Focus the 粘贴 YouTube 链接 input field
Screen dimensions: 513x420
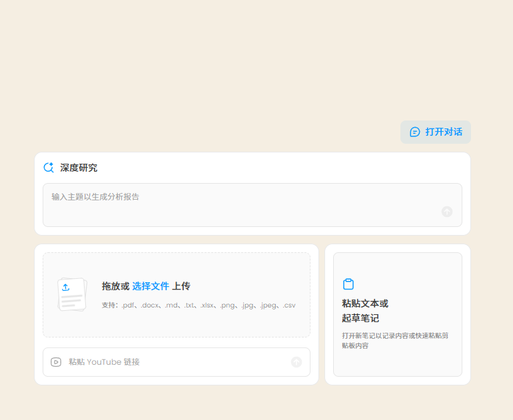(x=173, y=362)
